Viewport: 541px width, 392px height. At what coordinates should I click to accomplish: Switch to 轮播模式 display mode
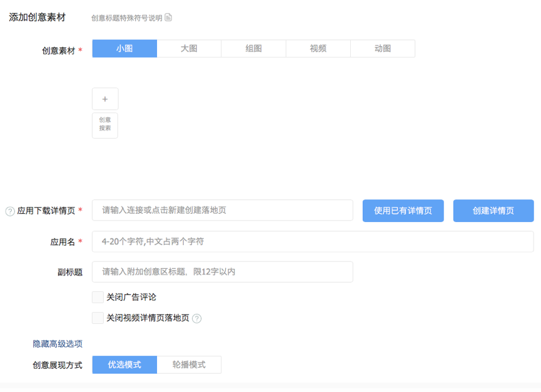[189, 364]
